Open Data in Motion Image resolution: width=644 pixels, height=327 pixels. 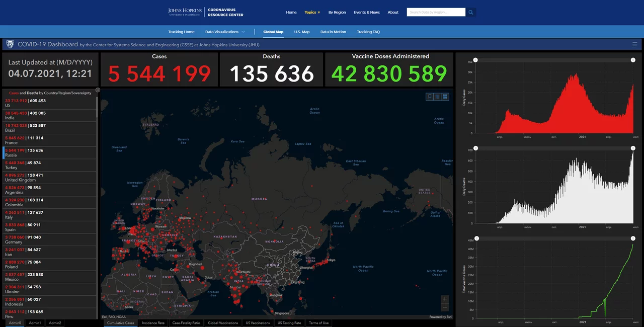[333, 32]
